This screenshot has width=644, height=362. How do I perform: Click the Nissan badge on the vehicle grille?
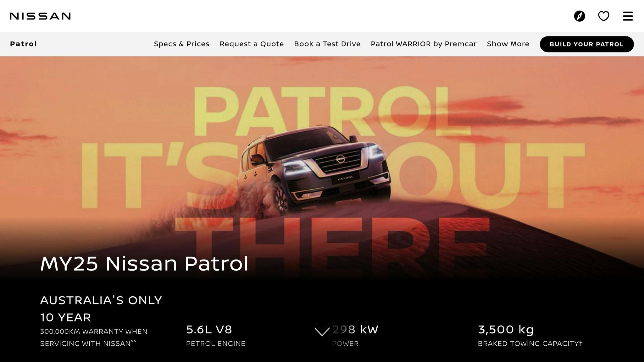coord(340,159)
